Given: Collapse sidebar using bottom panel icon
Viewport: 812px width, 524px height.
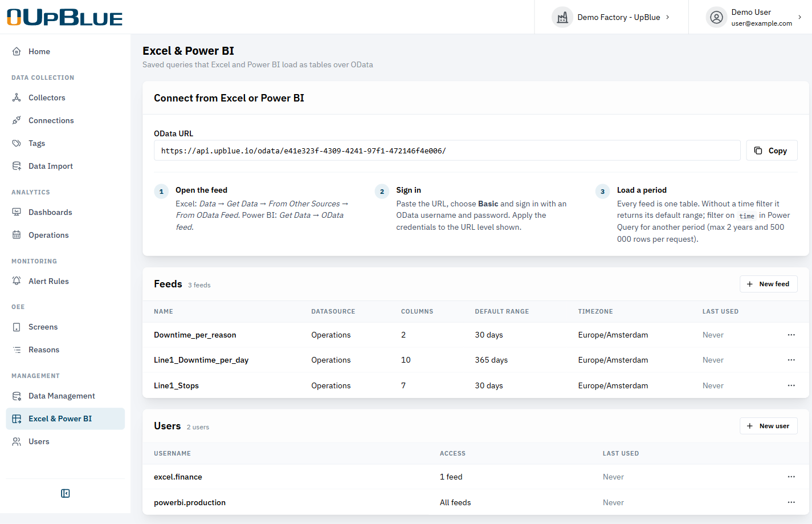Looking at the screenshot, I should pos(66,493).
